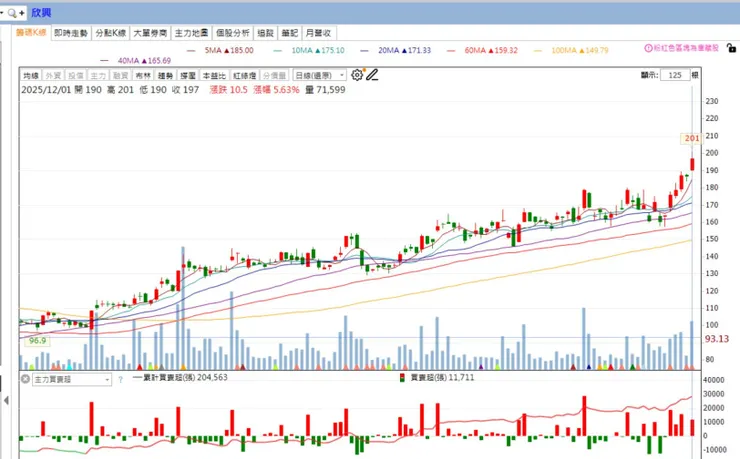Image resolution: width=740 pixels, height=459 pixels.
Task: Open the 細設 tab
Action: point(266,33)
